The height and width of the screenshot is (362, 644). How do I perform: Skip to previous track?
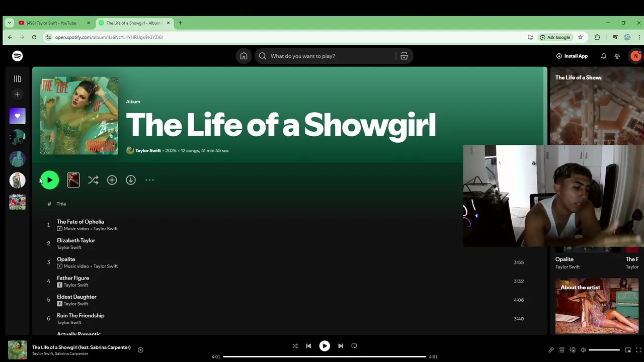pyautogui.click(x=308, y=346)
